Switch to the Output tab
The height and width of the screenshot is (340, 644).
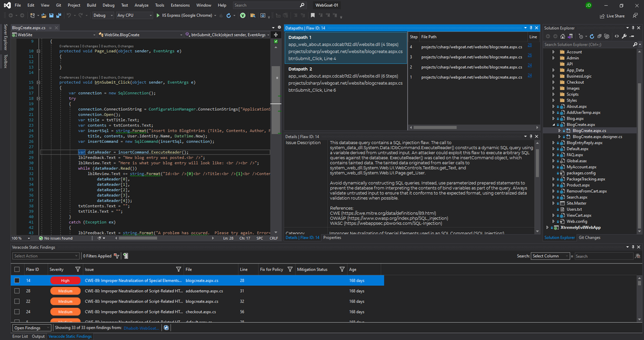click(38, 336)
